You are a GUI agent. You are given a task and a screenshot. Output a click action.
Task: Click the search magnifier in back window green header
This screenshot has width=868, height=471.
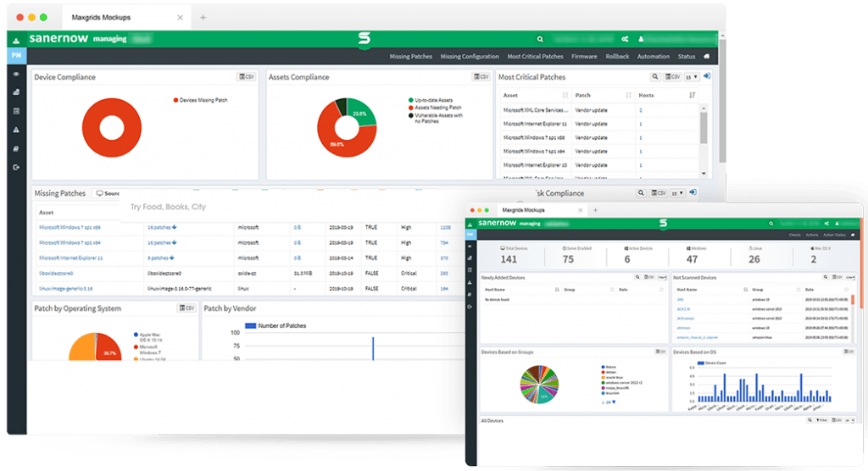pyautogui.click(x=540, y=39)
